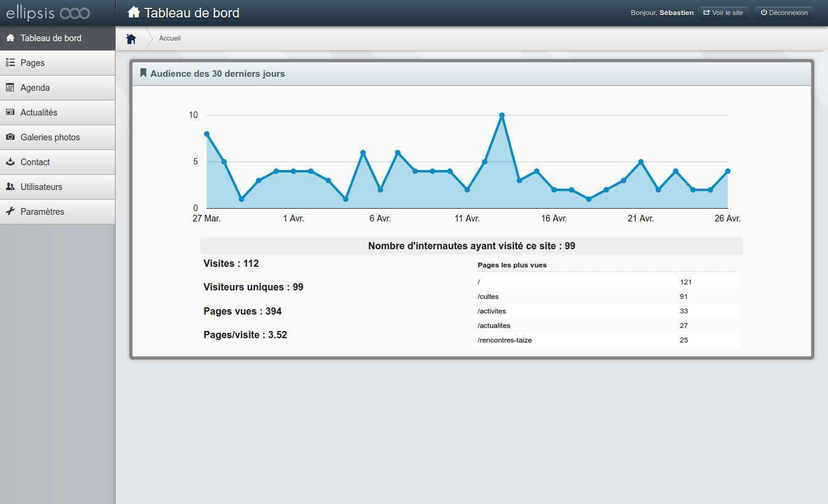Screen dimensions: 828x504
Task: Click the bookmark icon in the Audience panel header
Action: click(x=143, y=73)
